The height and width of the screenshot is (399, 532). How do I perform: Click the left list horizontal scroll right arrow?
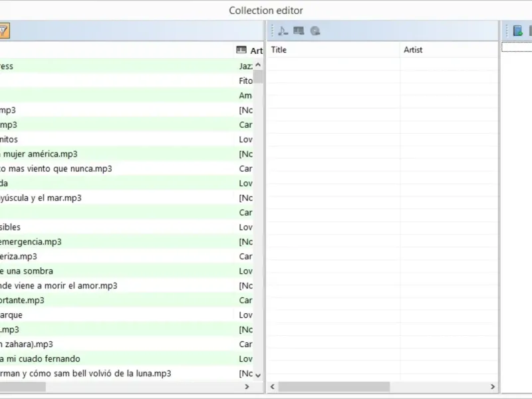[x=247, y=386]
